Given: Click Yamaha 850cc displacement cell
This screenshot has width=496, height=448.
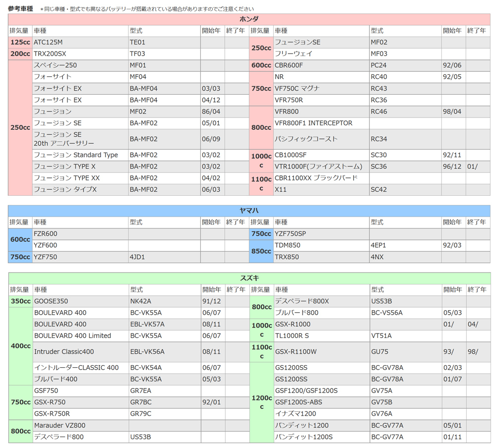Looking at the screenshot, I should 261,251.
